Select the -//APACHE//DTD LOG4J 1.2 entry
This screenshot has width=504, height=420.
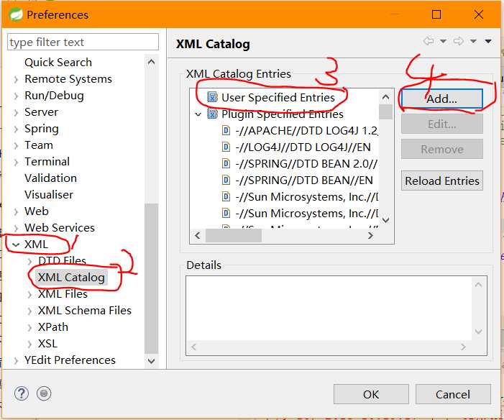point(306,130)
